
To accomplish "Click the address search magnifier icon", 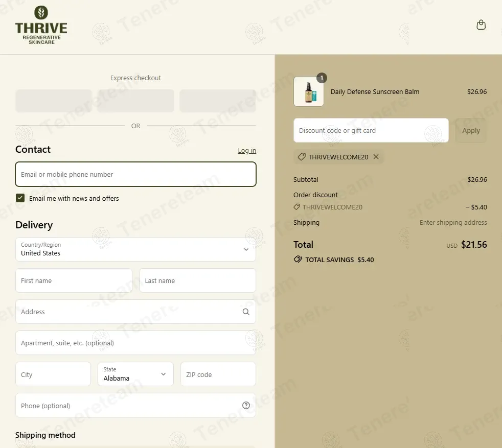I will (246, 312).
